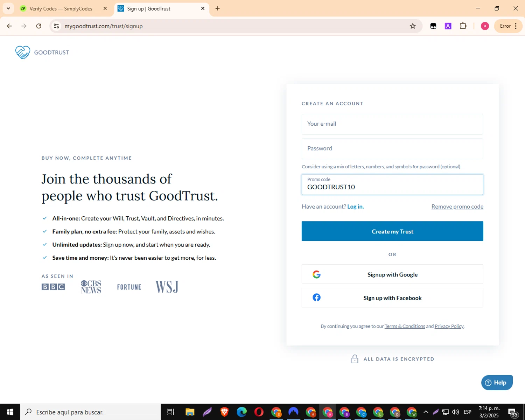Go forward in browser history
The height and width of the screenshot is (420, 525).
[x=24, y=26]
